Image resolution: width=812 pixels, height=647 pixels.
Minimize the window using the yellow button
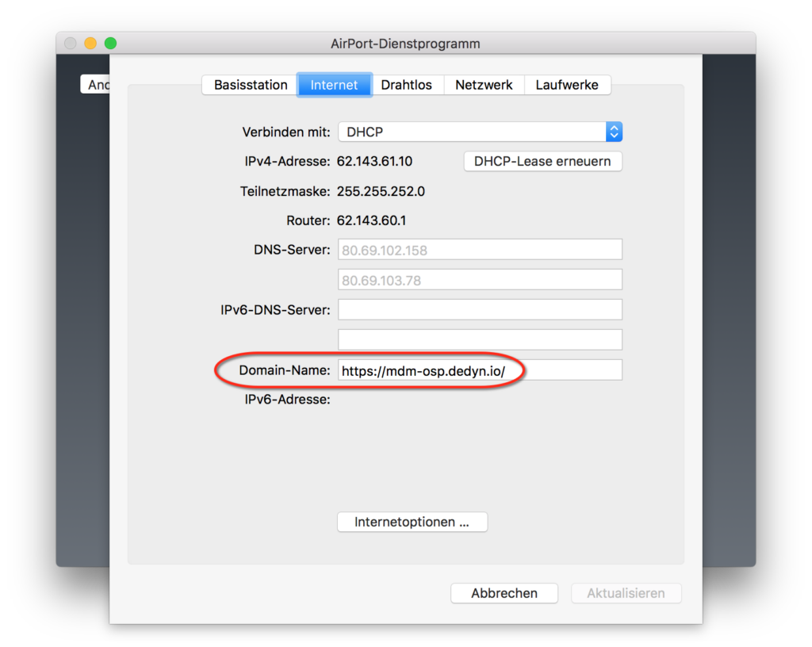coord(90,44)
